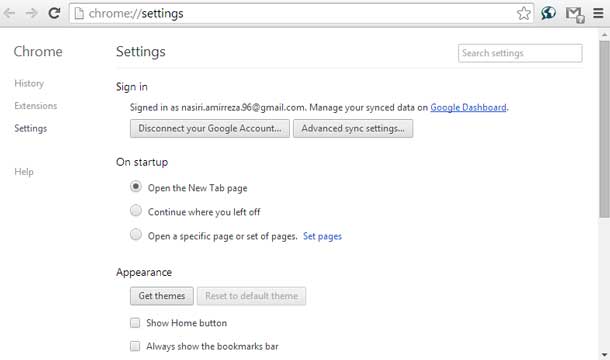Open the globe extension icon
This screenshot has width=610, height=360.
tap(548, 13)
